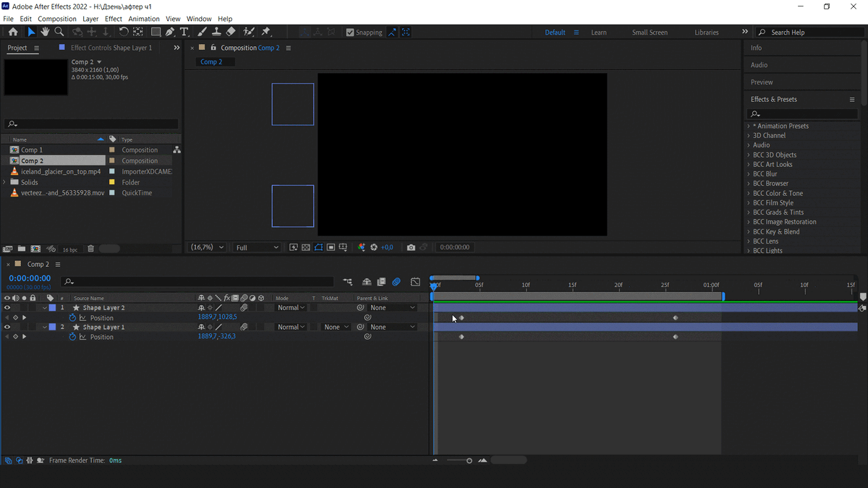Click the timeline zoom slider handle
The width and height of the screenshot is (868, 488).
coord(469,461)
